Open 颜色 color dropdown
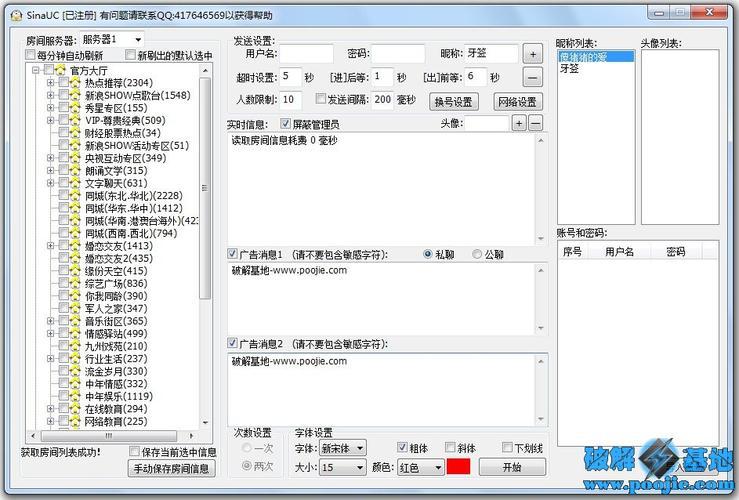This screenshot has width=739, height=500. [x=438, y=468]
